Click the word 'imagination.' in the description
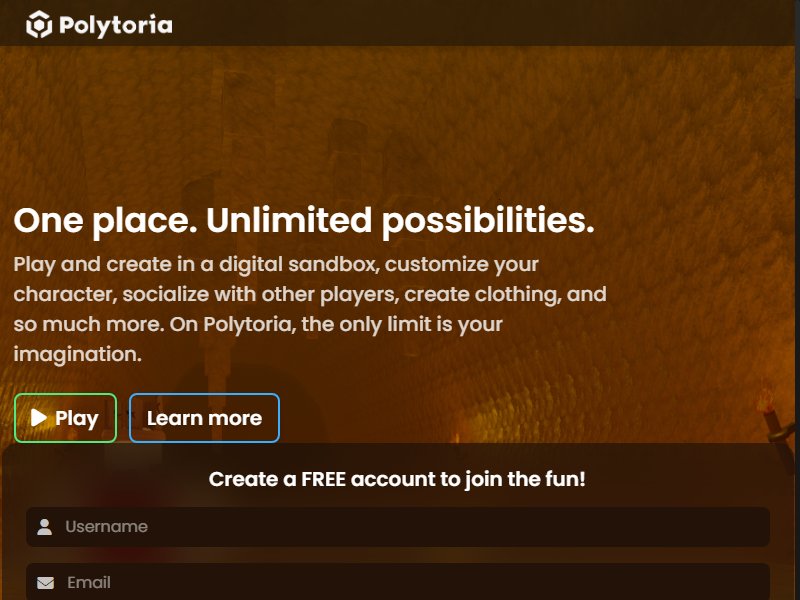 click(x=78, y=355)
